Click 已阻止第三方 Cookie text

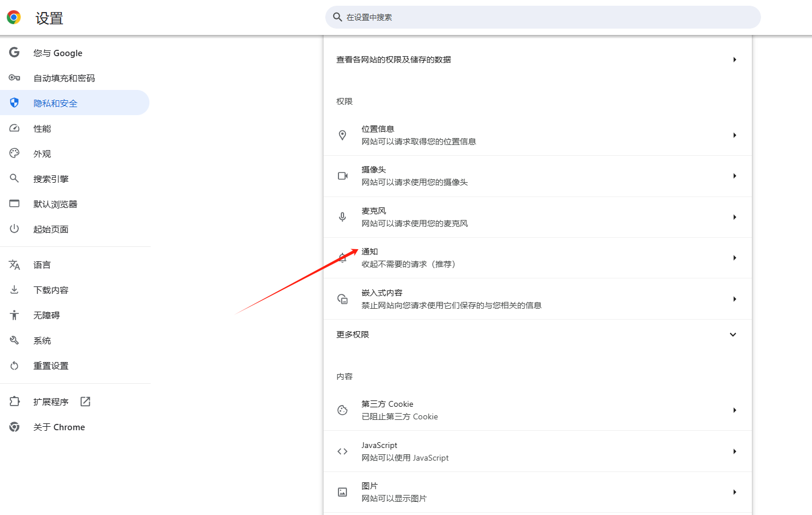(x=400, y=416)
